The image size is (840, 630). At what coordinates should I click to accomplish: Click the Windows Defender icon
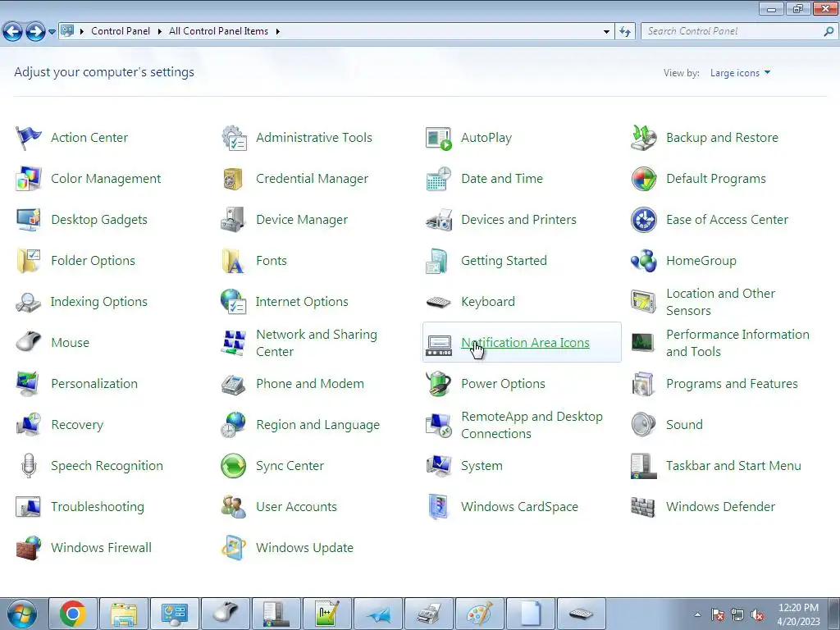coord(643,507)
